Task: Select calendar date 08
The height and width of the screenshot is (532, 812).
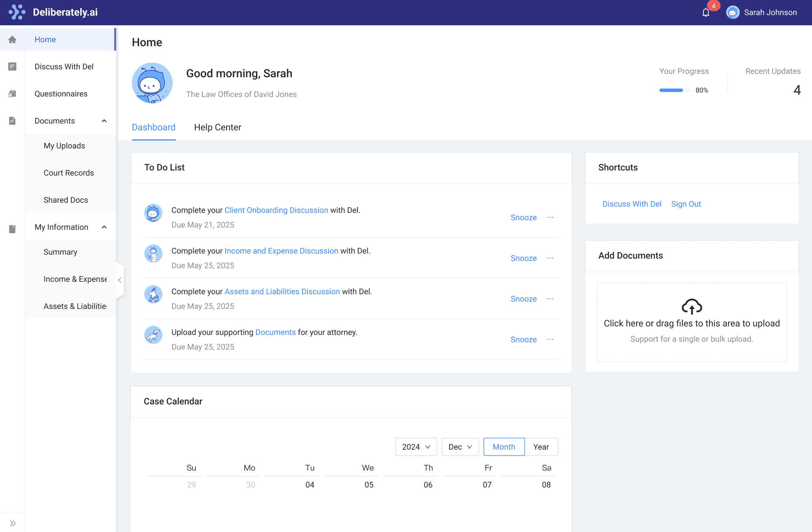Action: coord(546,485)
